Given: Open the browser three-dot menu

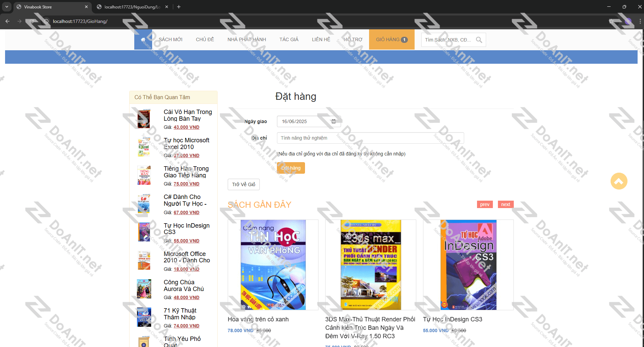Looking at the screenshot, I should click(640, 21).
